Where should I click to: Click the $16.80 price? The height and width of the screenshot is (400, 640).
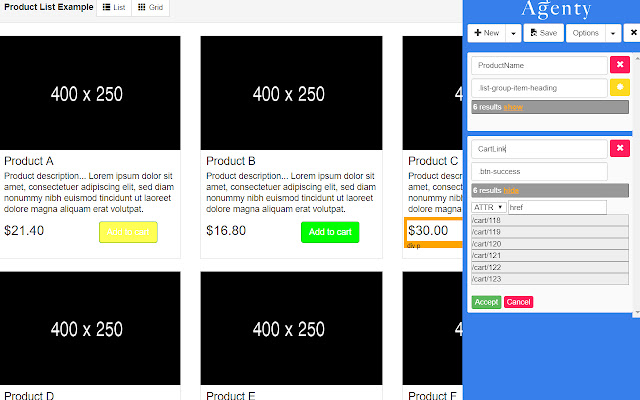point(226,231)
